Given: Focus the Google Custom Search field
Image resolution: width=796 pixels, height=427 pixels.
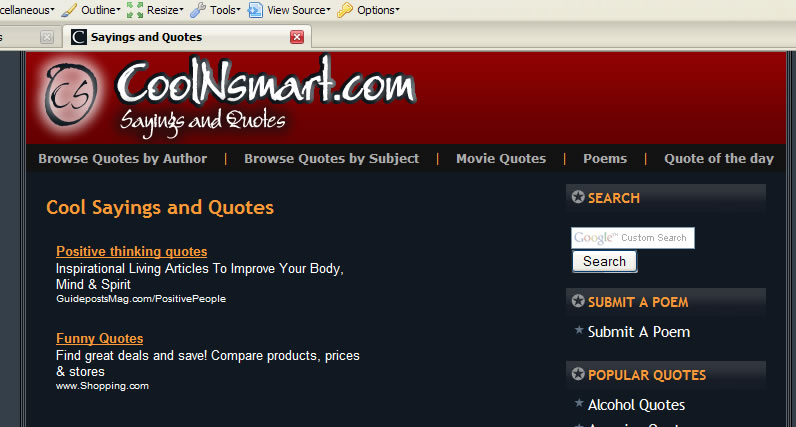Looking at the screenshot, I should pos(633,238).
